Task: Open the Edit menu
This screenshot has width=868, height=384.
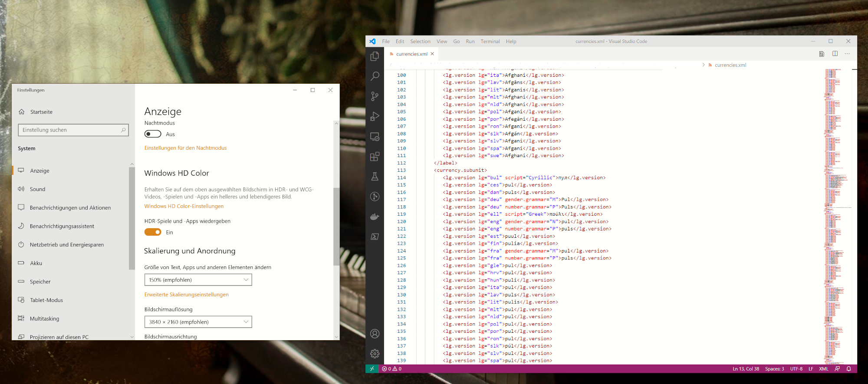Action: click(400, 42)
